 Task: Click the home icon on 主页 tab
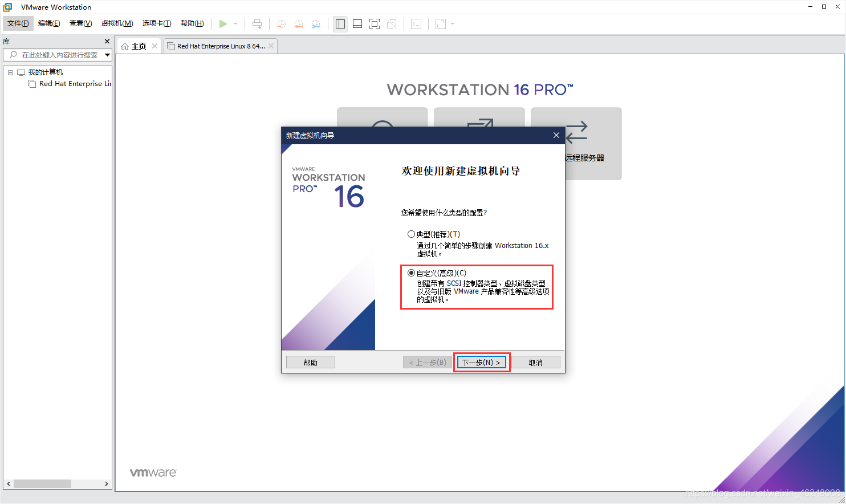[x=125, y=46]
